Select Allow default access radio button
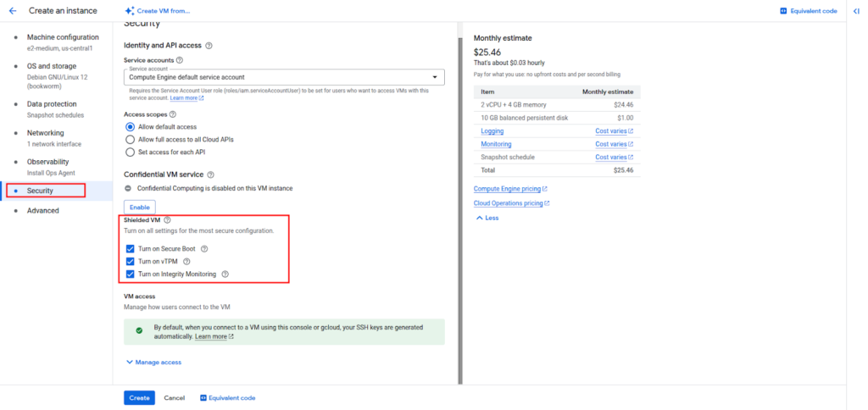868x410 pixels. pos(130,127)
